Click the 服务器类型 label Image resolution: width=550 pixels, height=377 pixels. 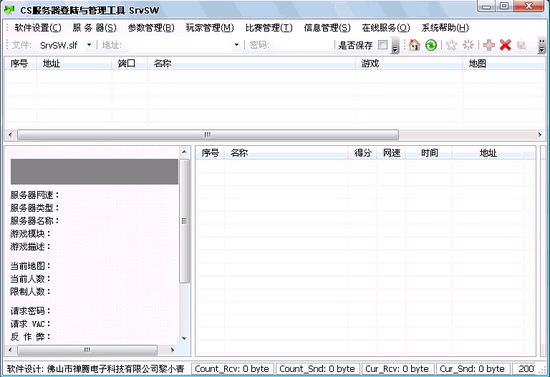[x=35, y=208]
